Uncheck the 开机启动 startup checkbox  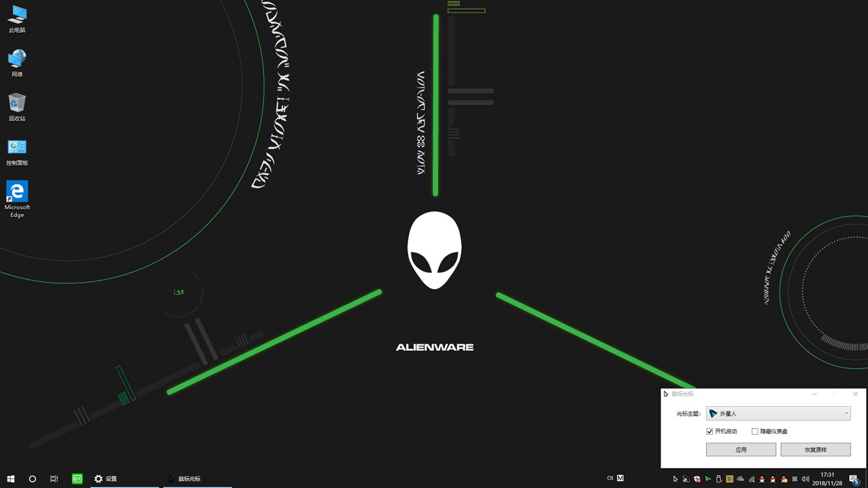709,431
